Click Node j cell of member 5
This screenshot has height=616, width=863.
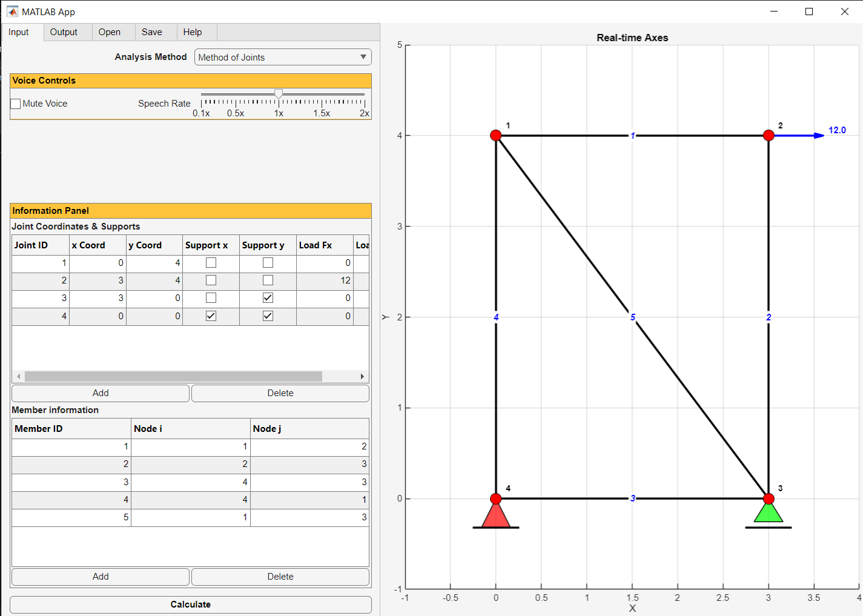coord(309,517)
